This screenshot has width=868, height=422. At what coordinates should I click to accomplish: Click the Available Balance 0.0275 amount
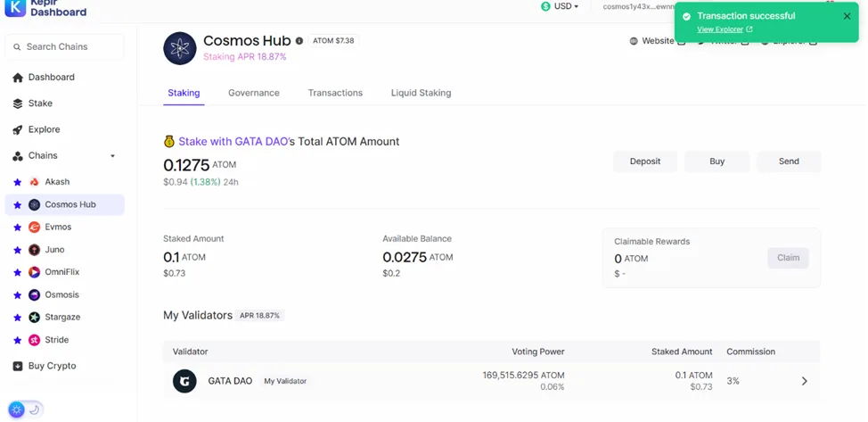[417, 257]
